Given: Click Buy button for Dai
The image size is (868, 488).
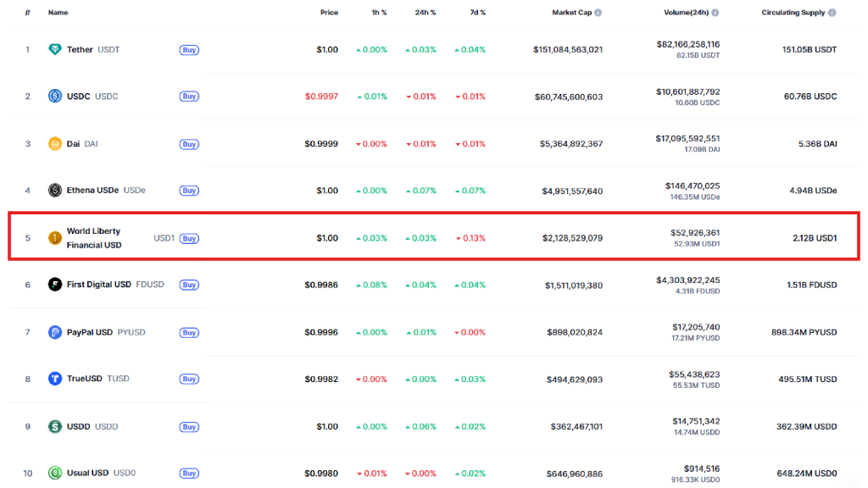Looking at the screenshot, I should tap(189, 144).
